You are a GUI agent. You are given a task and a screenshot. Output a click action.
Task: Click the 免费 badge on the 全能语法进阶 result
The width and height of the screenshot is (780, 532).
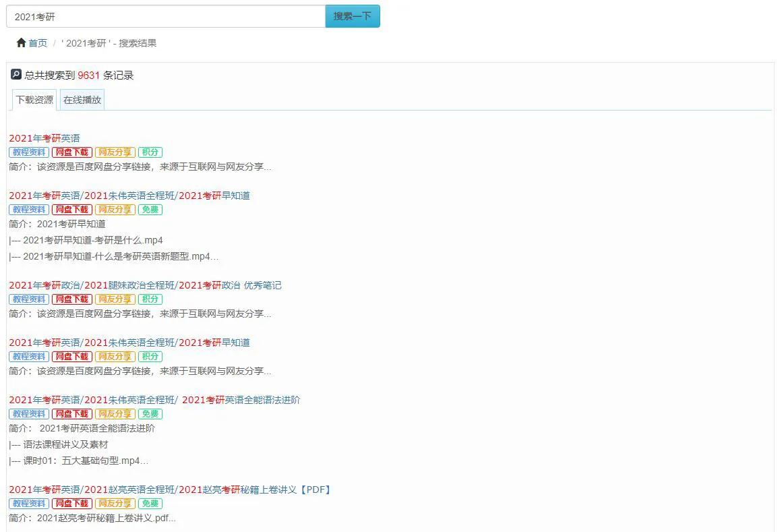150,413
